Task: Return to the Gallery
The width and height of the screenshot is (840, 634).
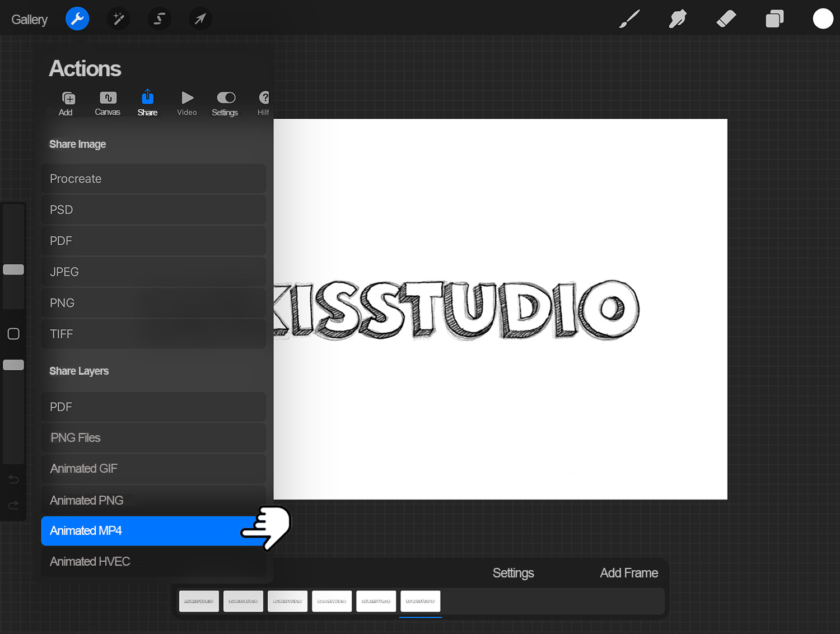Action: click(29, 18)
